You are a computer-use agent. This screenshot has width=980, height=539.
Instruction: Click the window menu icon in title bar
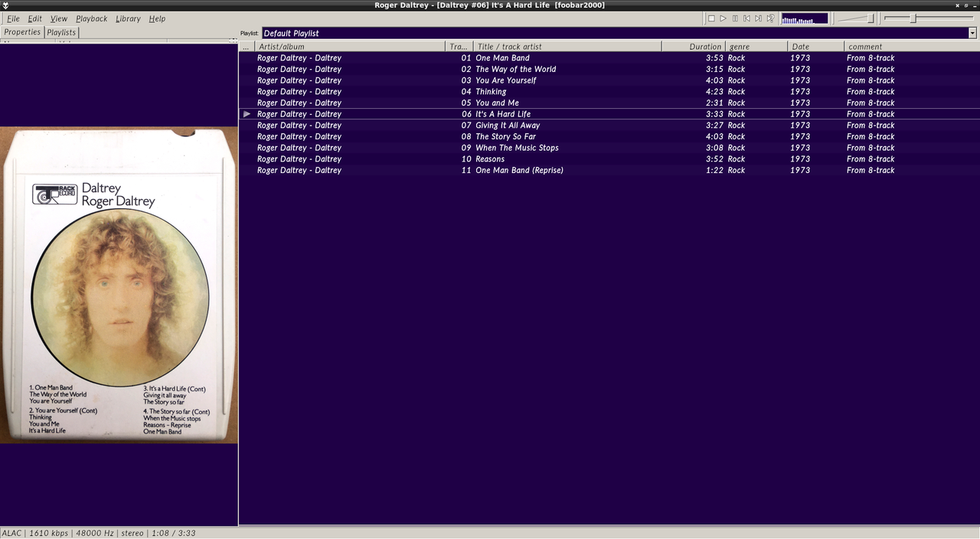[6, 5]
